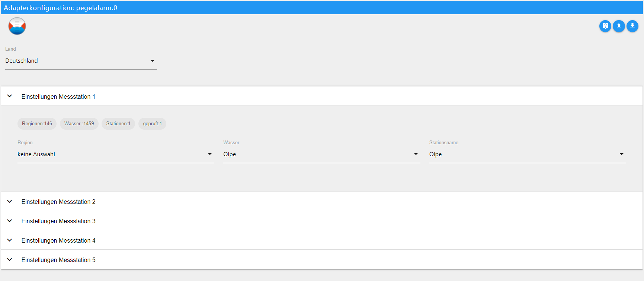Click the Regionen:146 chip
644x281 pixels.
point(37,124)
